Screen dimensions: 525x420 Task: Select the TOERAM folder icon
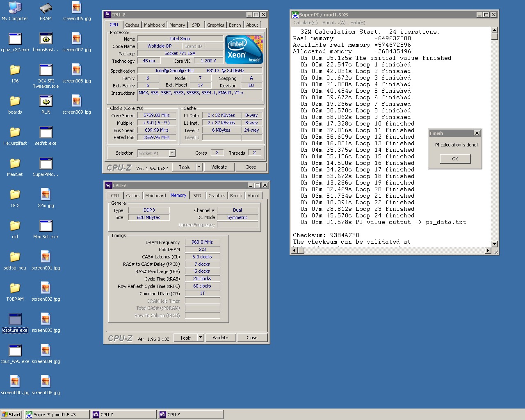coord(15,292)
